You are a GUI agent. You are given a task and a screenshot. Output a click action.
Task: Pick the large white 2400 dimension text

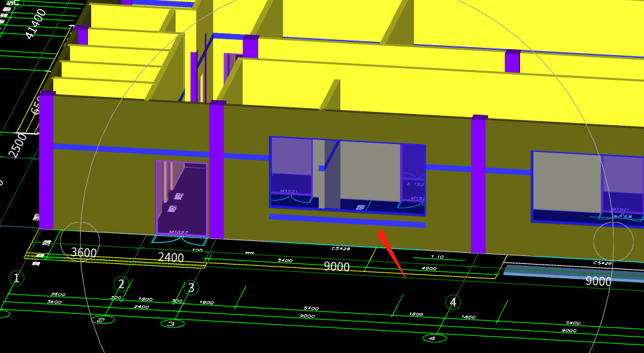tap(171, 257)
